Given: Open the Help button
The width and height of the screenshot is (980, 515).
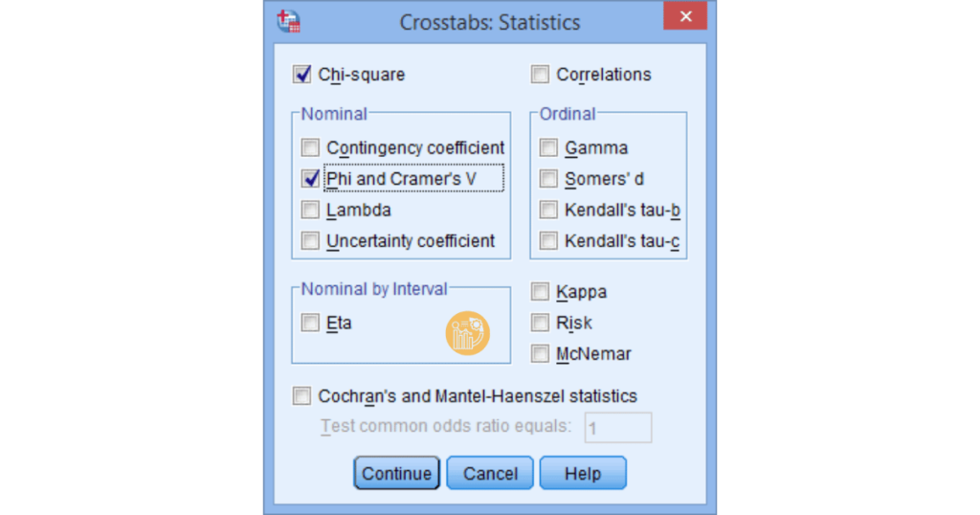Looking at the screenshot, I should (x=582, y=473).
